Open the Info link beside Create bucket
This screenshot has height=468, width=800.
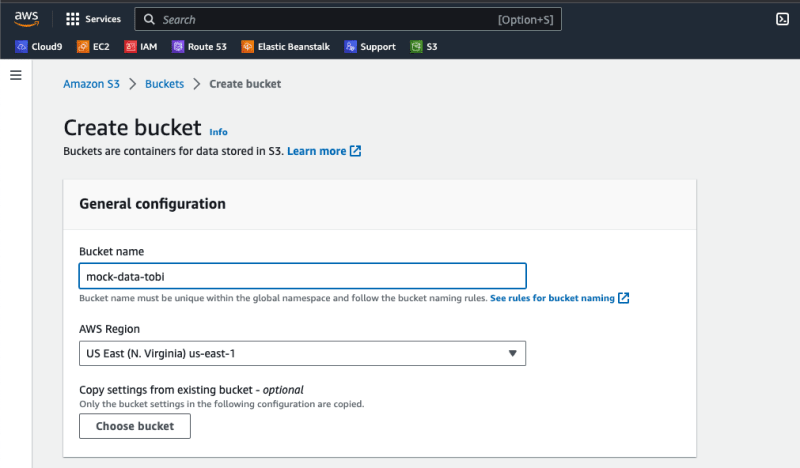[x=218, y=132]
